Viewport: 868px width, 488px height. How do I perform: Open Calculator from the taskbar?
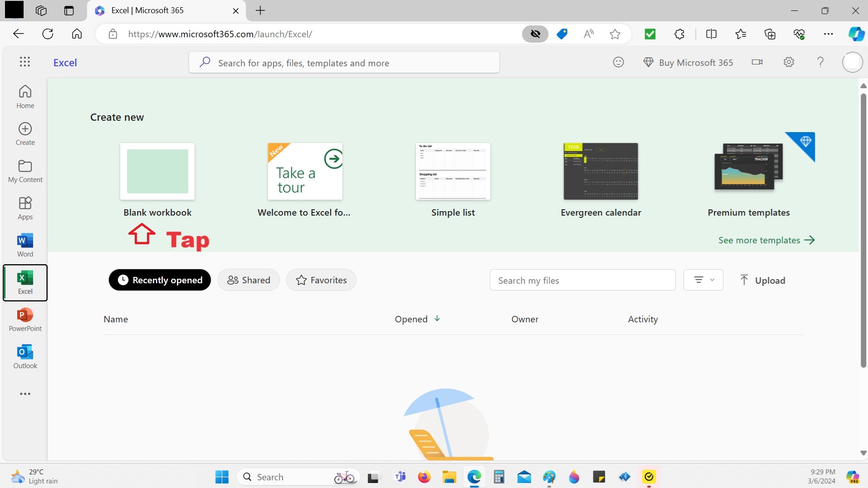[499, 477]
